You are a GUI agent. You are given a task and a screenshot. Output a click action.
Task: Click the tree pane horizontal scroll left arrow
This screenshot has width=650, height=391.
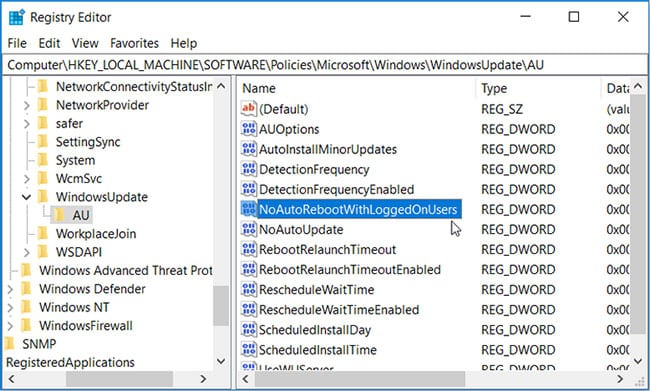point(12,379)
